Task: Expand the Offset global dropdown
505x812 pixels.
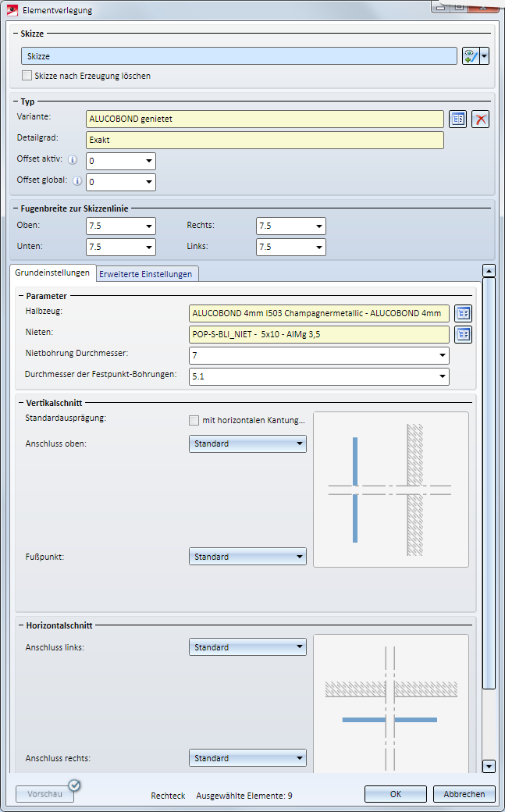Action: coord(148,182)
